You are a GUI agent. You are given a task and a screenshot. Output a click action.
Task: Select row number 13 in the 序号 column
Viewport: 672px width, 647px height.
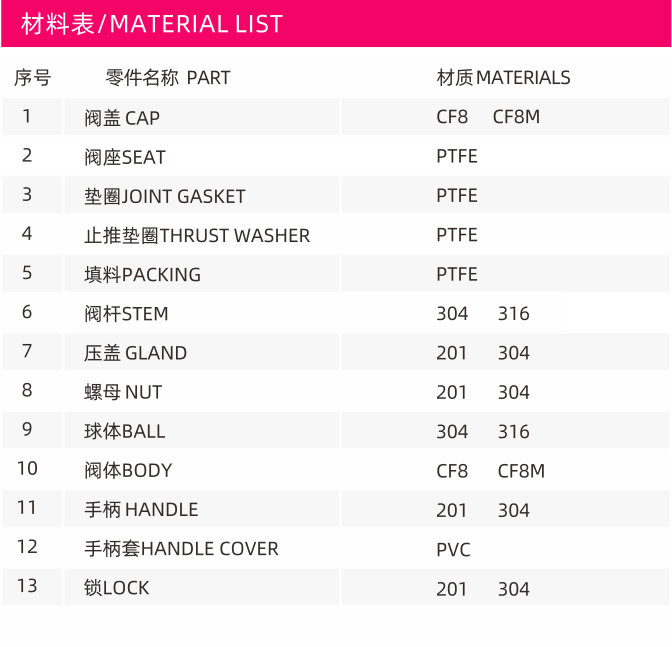click(x=27, y=586)
